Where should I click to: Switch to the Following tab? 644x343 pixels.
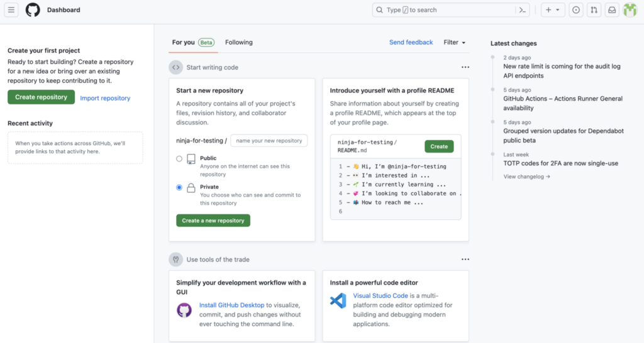tap(238, 42)
